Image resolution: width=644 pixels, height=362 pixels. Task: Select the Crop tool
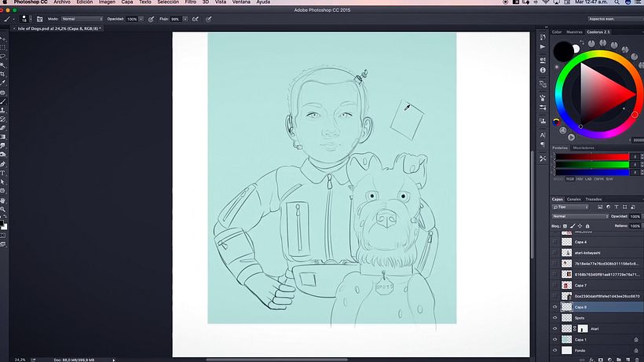(x=3, y=75)
